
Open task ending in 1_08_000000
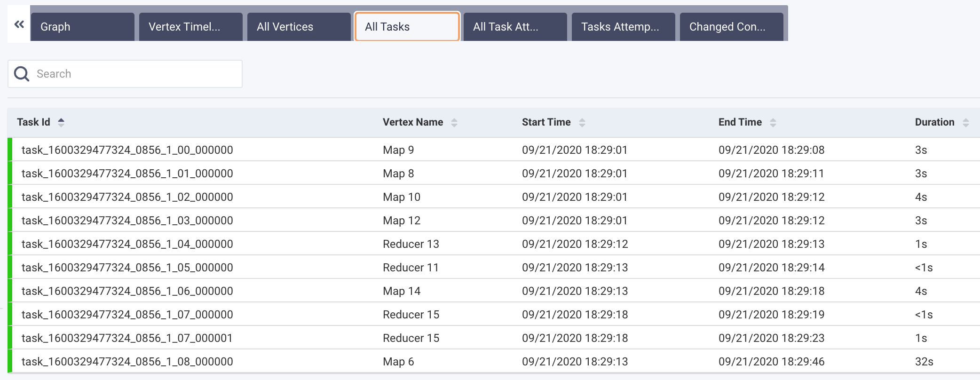tap(127, 362)
